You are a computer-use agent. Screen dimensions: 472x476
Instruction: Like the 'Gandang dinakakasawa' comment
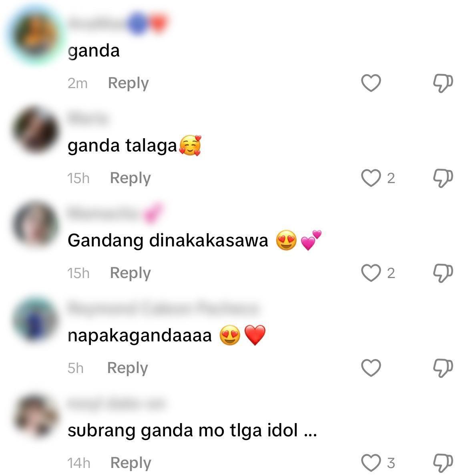point(371,273)
